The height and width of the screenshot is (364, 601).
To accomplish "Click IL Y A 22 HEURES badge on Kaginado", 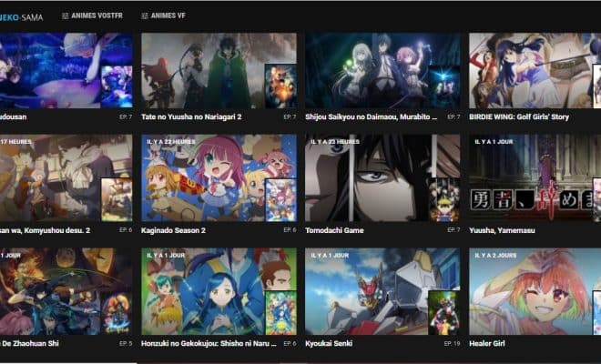I will point(171,142).
